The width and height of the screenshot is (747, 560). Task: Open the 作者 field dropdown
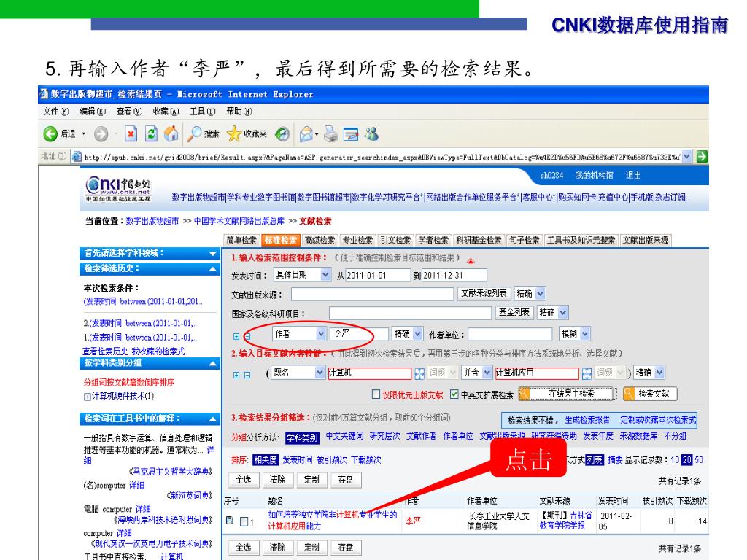(300, 334)
